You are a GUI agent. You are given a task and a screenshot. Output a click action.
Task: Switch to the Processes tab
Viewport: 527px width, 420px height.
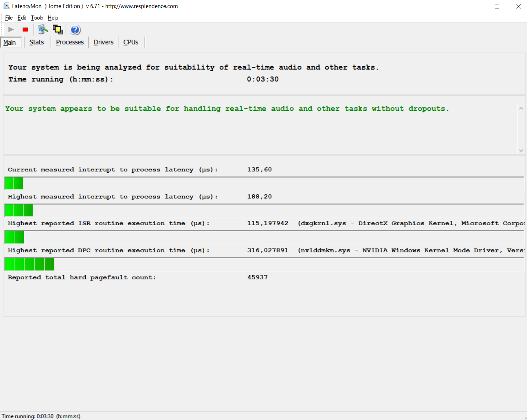pos(70,42)
